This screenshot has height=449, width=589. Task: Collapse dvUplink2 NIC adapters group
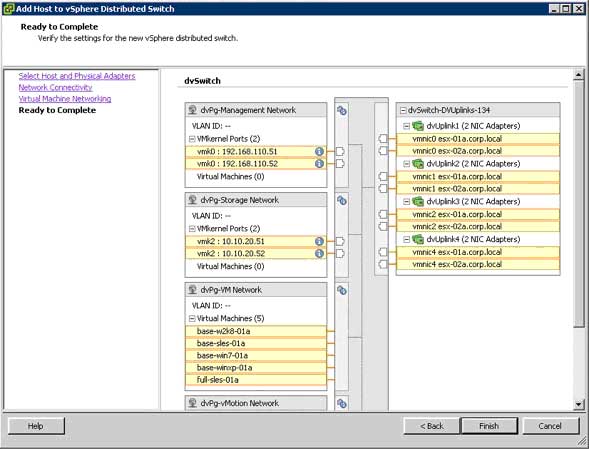pos(406,164)
